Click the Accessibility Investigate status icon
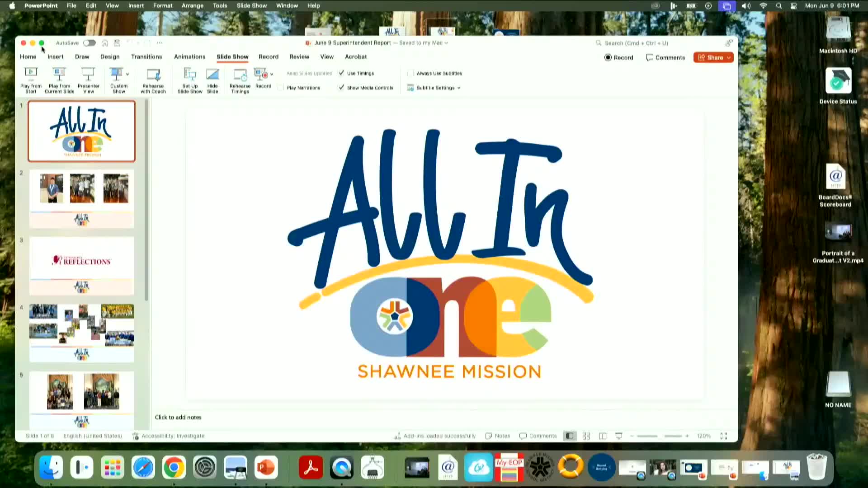Screen dimensions: 868x488 (135, 436)
